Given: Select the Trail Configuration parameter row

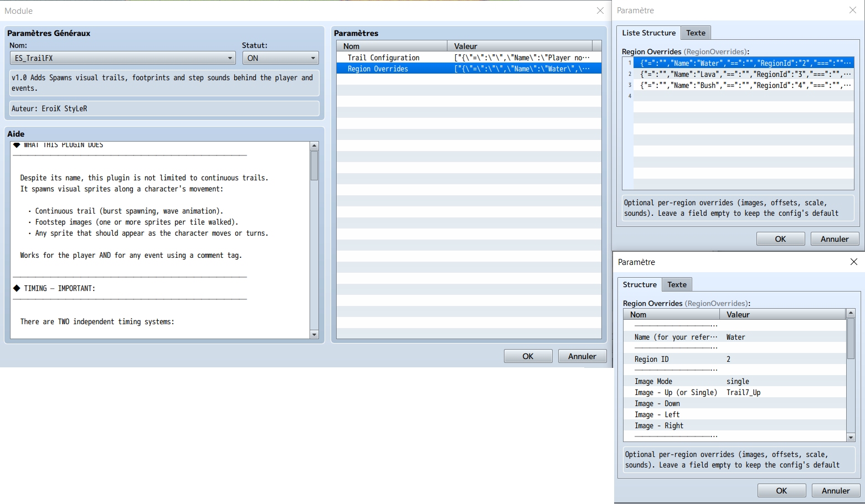Looking at the screenshot, I should click(x=468, y=58).
